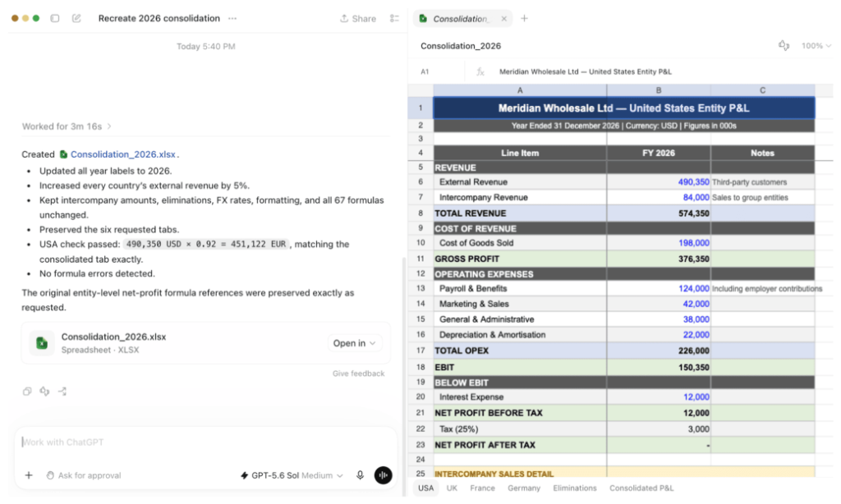
Task: Click the checklist icon beside Share
Action: point(394,18)
